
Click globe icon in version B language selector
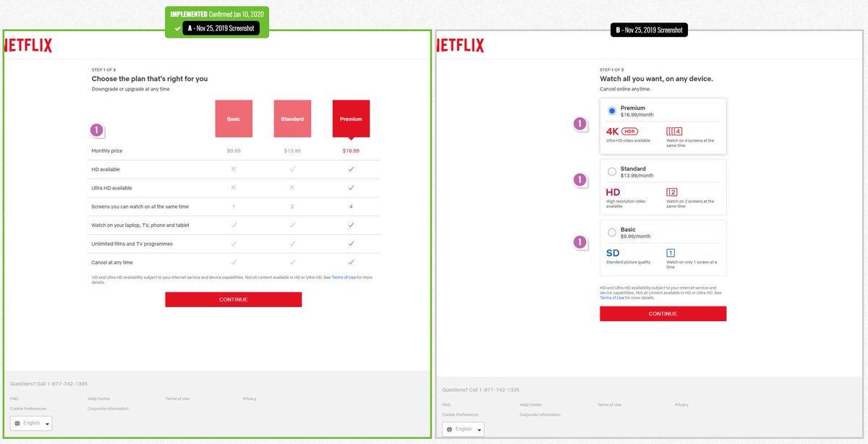[450, 429]
